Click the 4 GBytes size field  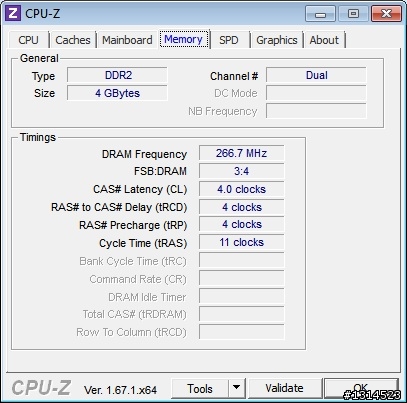pos(117,93)
